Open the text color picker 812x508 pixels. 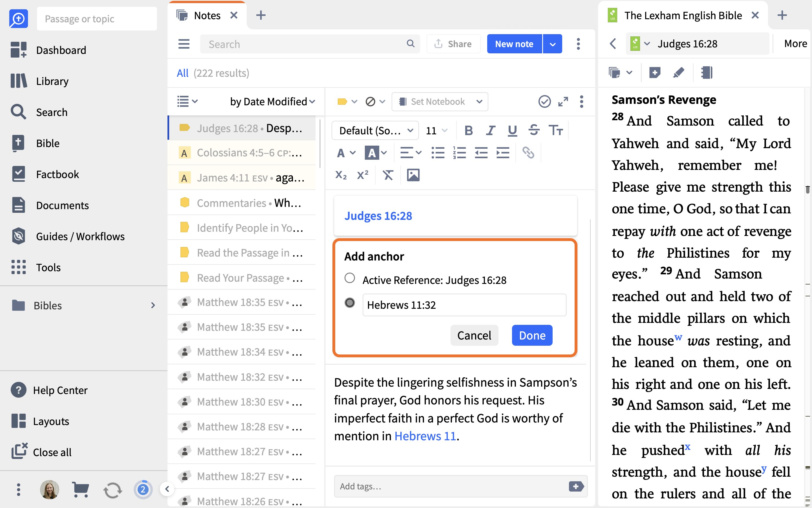pyautogui.click(x=346, y=153)
